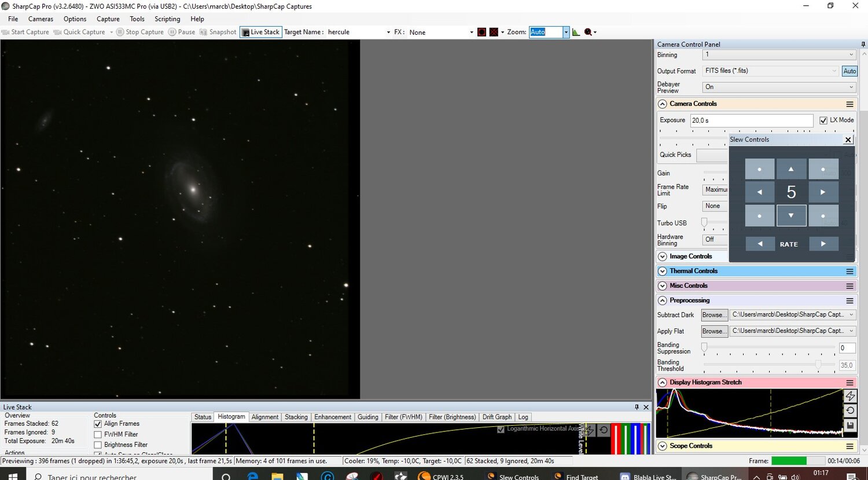The height and width of the screenshot is (480, 868).
Task: Apply auto stretch with the lightning icon
Action: 851,396
